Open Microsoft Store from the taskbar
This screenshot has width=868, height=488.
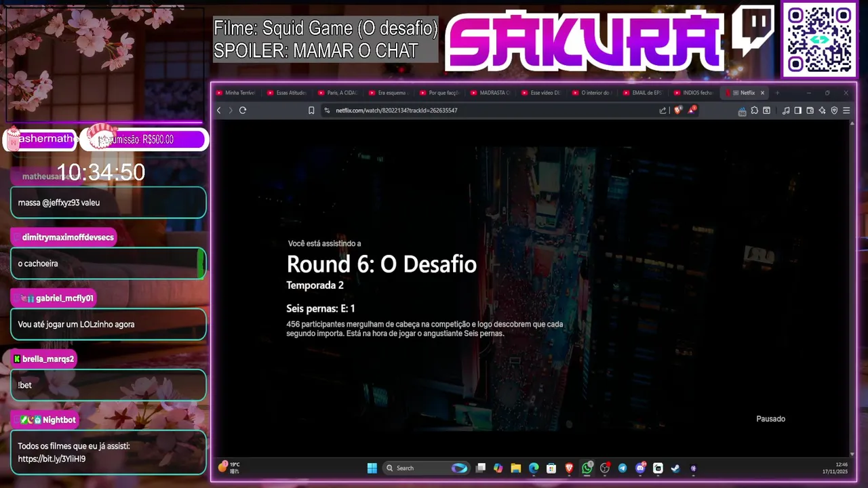click(551, 468)
